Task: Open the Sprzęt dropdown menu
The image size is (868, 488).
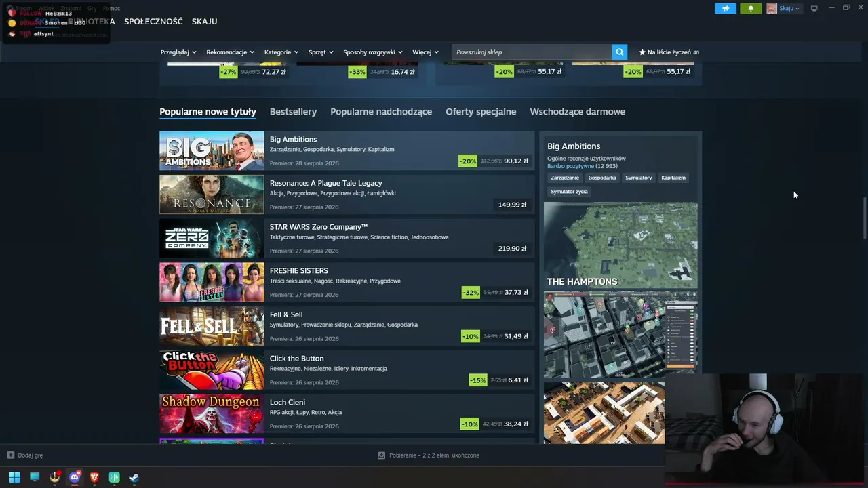Action: pyautogui.click(x=321, y=52)
